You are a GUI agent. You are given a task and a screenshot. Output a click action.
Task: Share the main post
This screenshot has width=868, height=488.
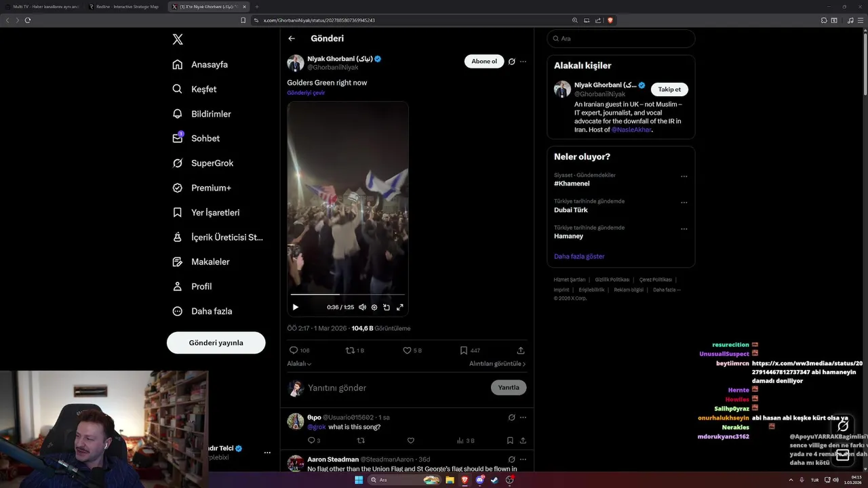click(x=521, y=350)
